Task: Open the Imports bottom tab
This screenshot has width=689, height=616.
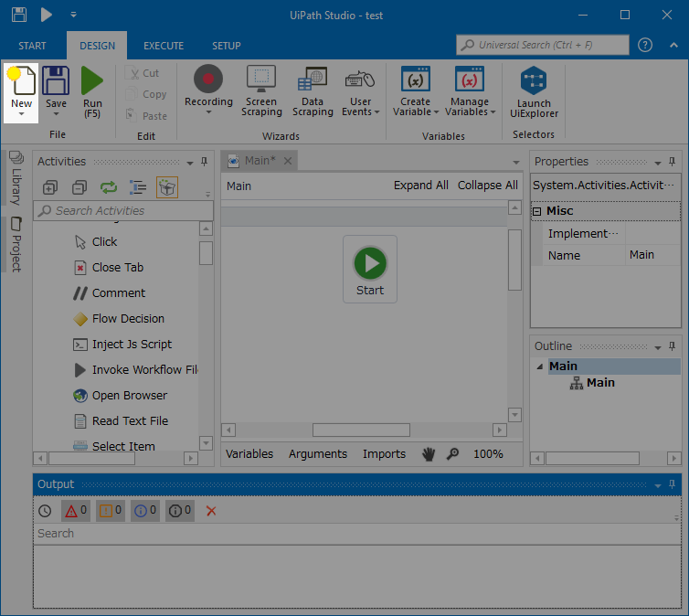Action: click(384, 454)
